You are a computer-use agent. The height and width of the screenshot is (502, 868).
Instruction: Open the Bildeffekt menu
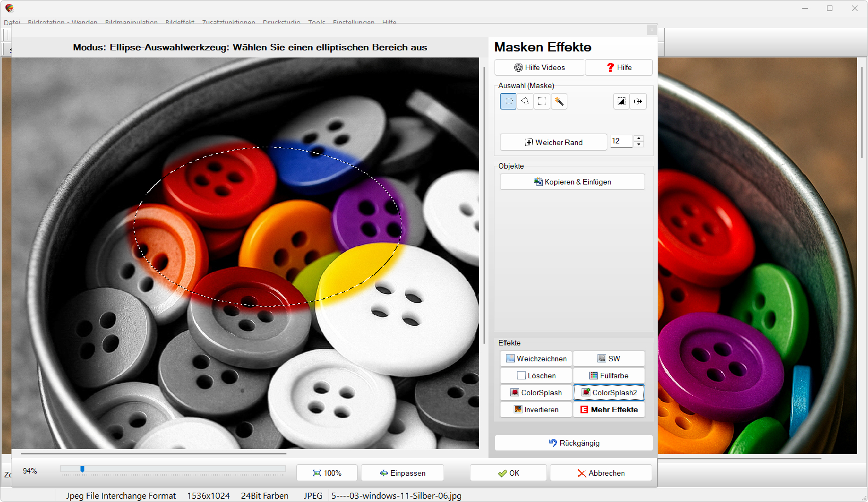[180, 22]
